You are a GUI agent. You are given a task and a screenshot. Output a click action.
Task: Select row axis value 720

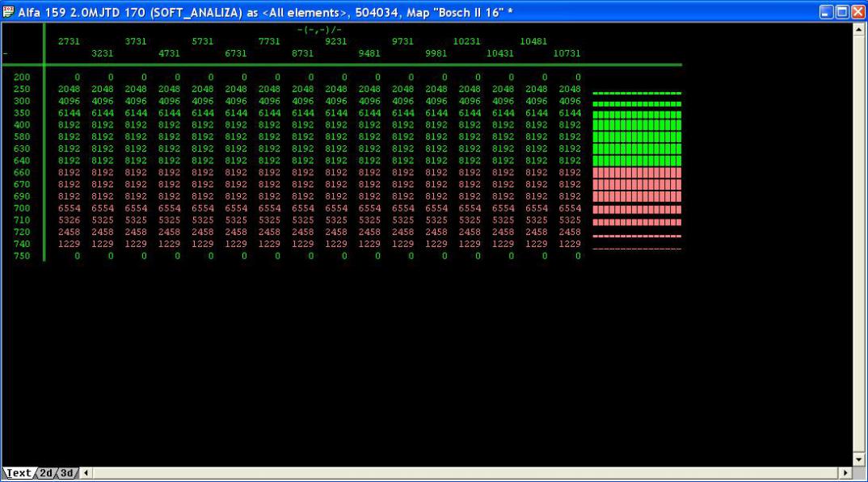[x=22, y=233]
